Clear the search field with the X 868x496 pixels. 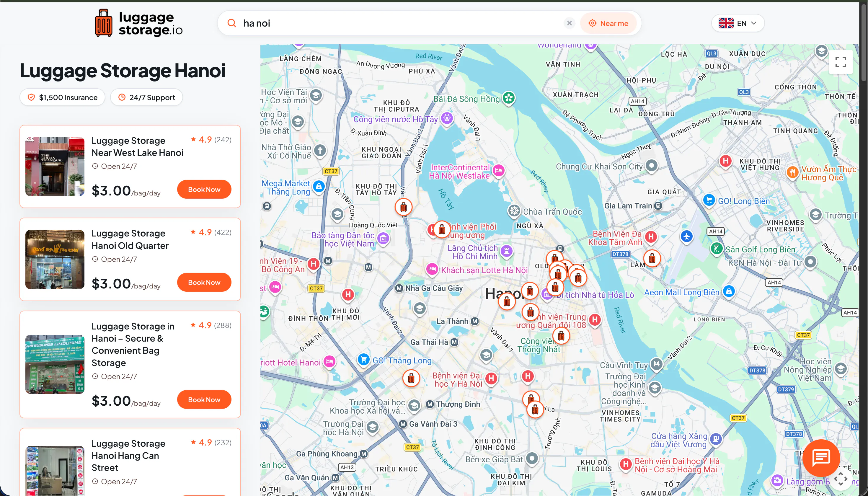569,23
